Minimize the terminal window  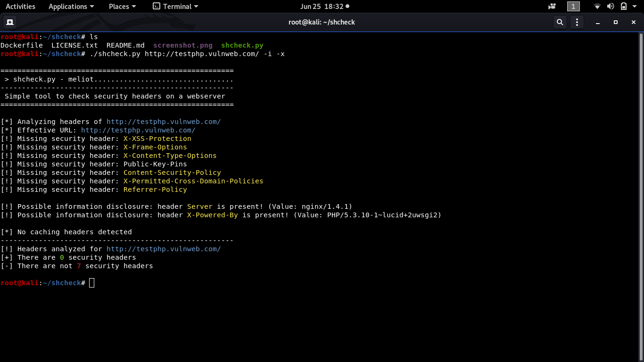[598, 22]
